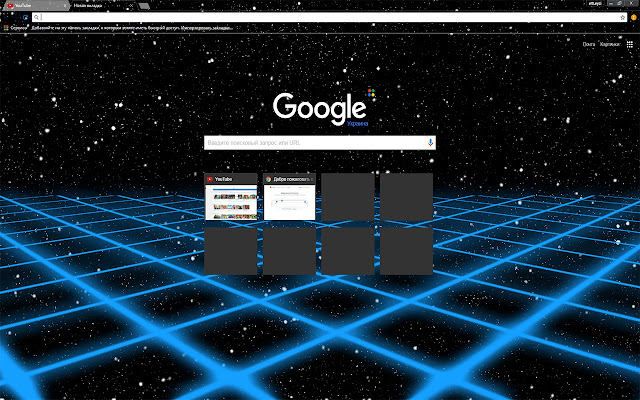Open the Сервисы apps shortcut

pos(15,28)
